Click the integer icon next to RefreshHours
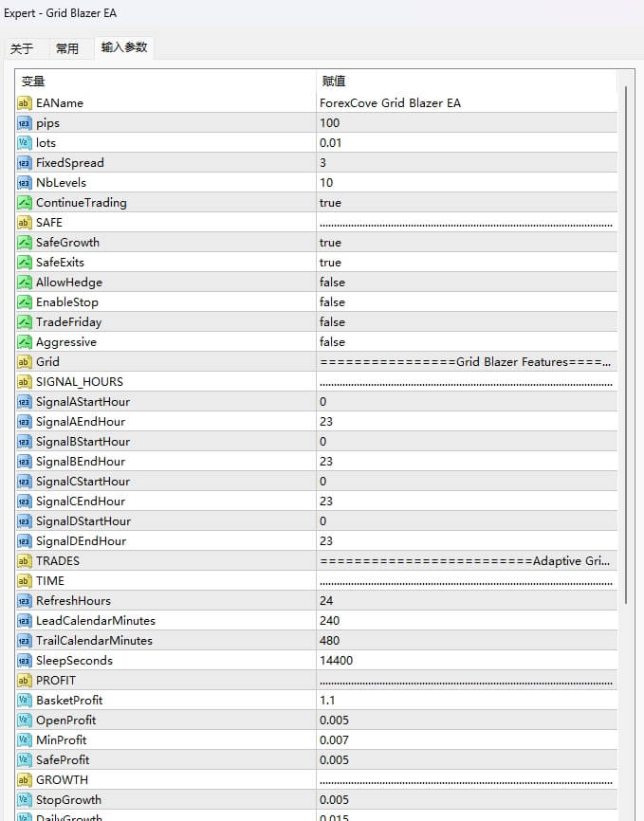Image resolution: width=644 pixels, height=821 pixels. pyautogui.click(x=25, y=601)
